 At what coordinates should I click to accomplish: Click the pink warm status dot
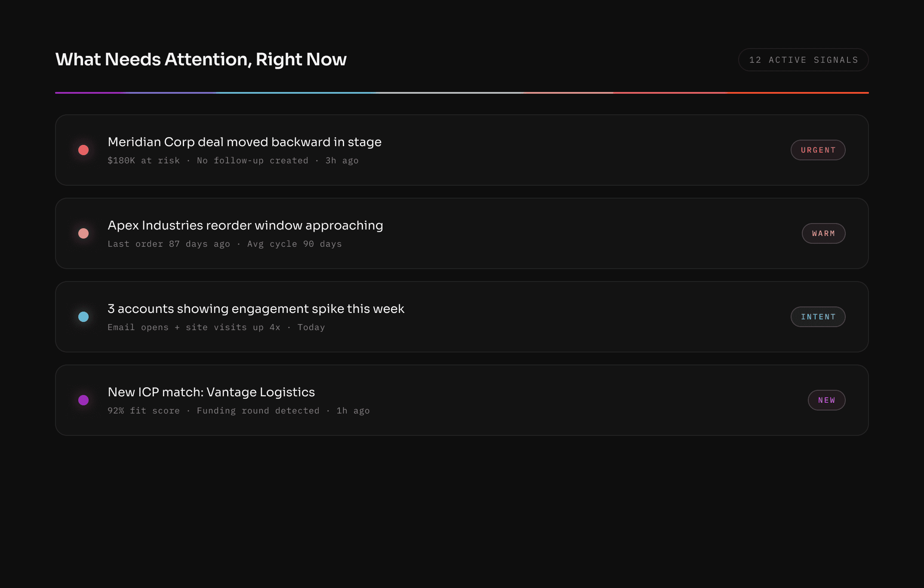coord(83,233)
